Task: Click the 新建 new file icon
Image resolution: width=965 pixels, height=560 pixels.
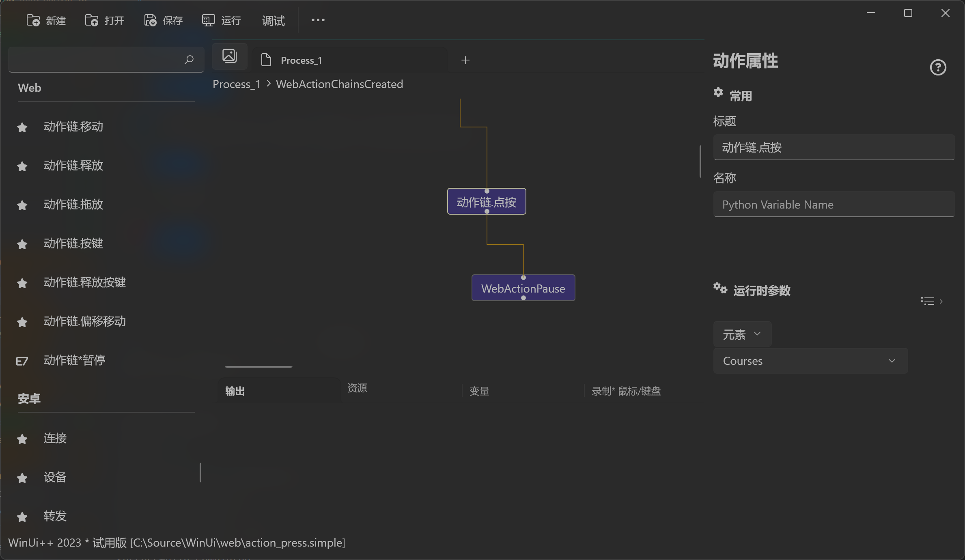Action: 32,20
